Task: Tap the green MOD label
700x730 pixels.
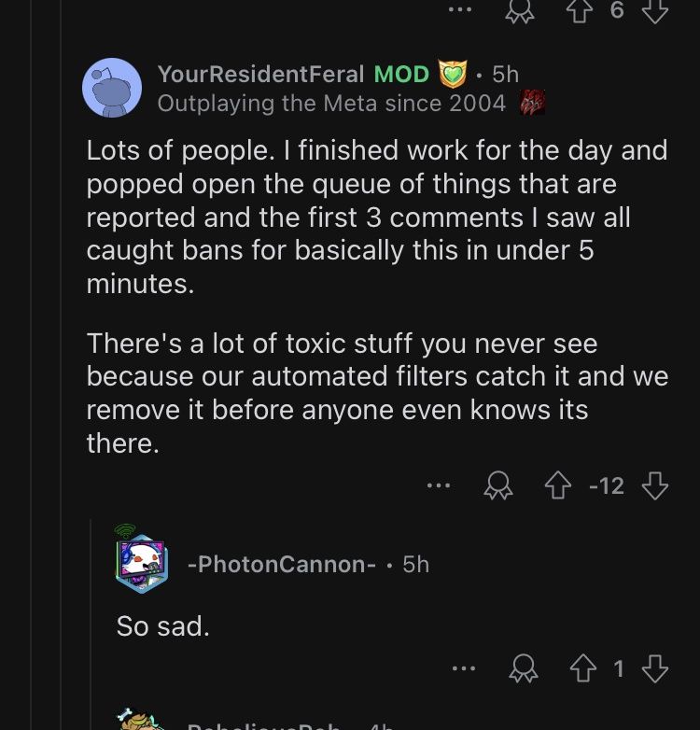Action: point(401,74)
